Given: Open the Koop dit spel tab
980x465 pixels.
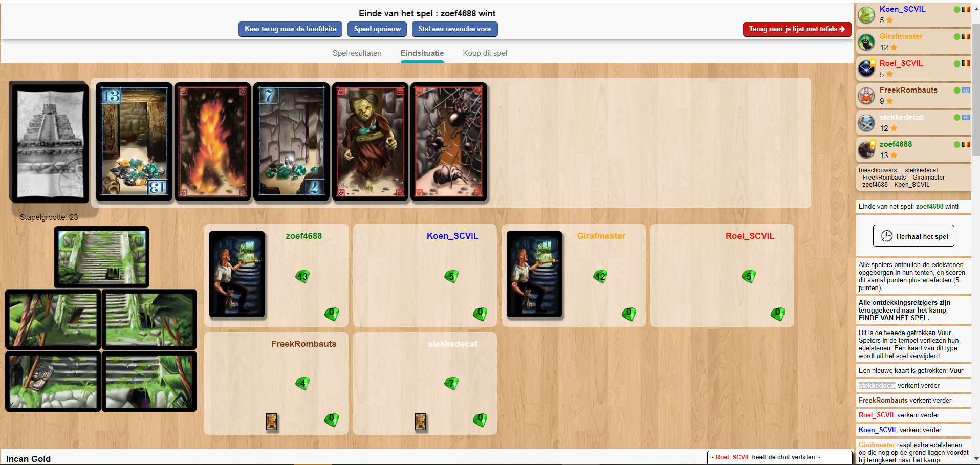Looking at the screenshot, I should pyautogui.click(x=485, y=53).
